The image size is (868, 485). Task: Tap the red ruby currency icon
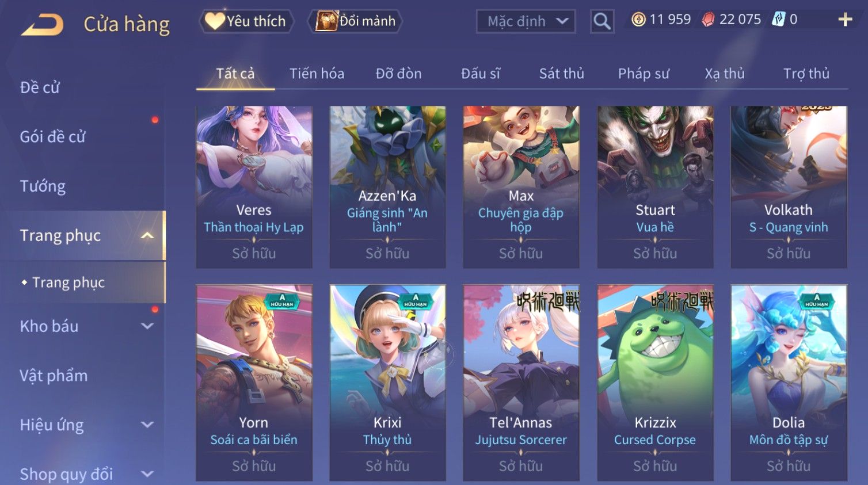click(708, 20)
